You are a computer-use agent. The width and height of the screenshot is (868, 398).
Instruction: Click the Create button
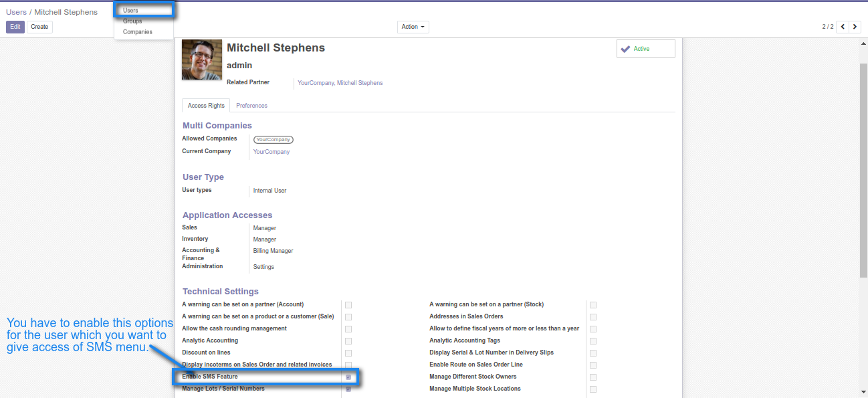click(x=39, y=27)
